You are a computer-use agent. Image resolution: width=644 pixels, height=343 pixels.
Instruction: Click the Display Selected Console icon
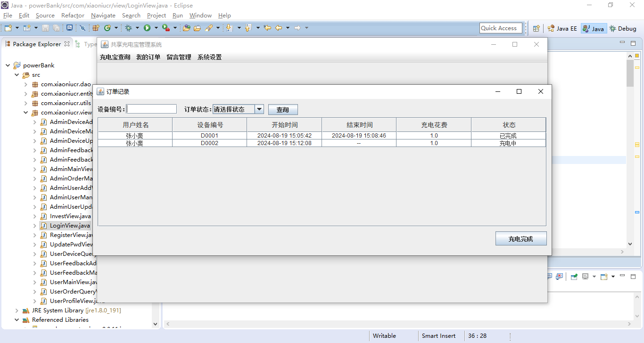point(585,277)
